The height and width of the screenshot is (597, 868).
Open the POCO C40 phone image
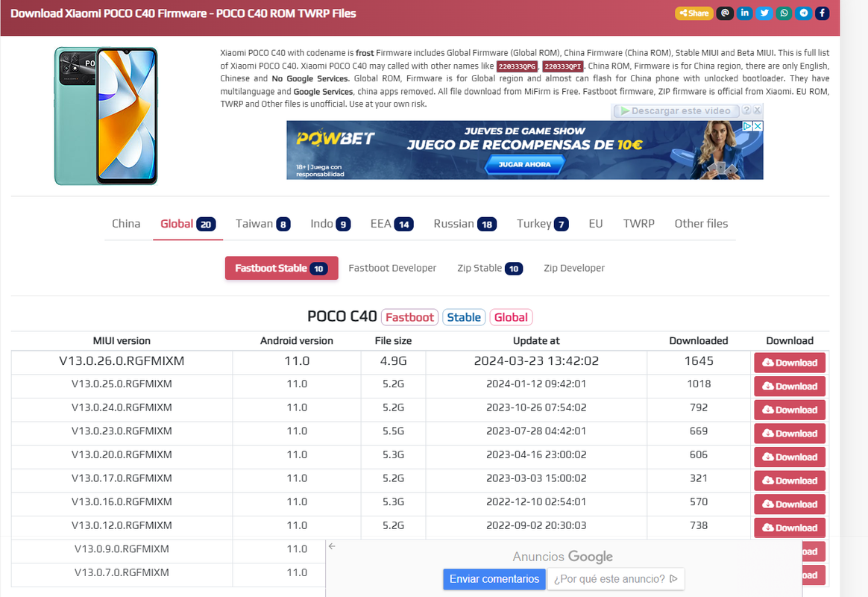point(106,116)
